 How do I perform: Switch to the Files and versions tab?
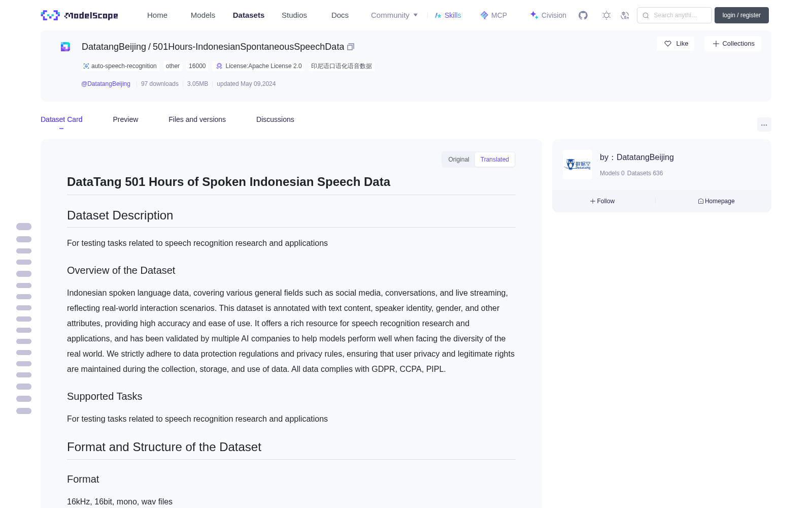click(197, 119)
